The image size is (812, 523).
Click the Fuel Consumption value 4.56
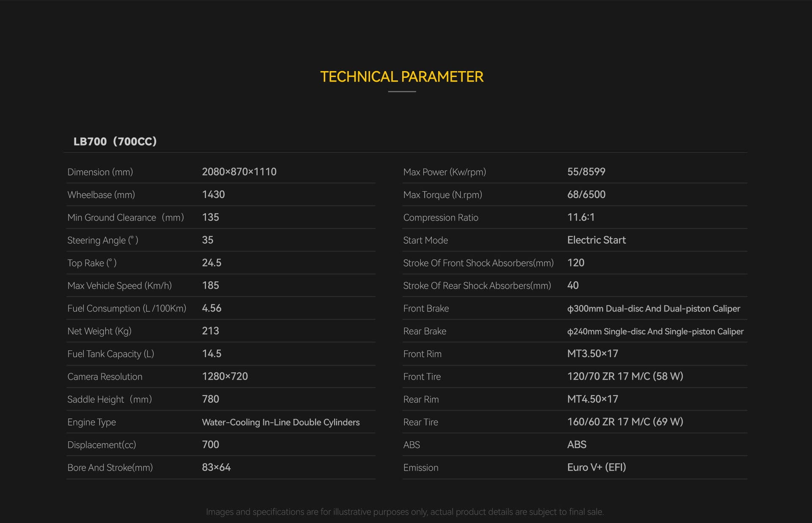click(x=211, y=308)
